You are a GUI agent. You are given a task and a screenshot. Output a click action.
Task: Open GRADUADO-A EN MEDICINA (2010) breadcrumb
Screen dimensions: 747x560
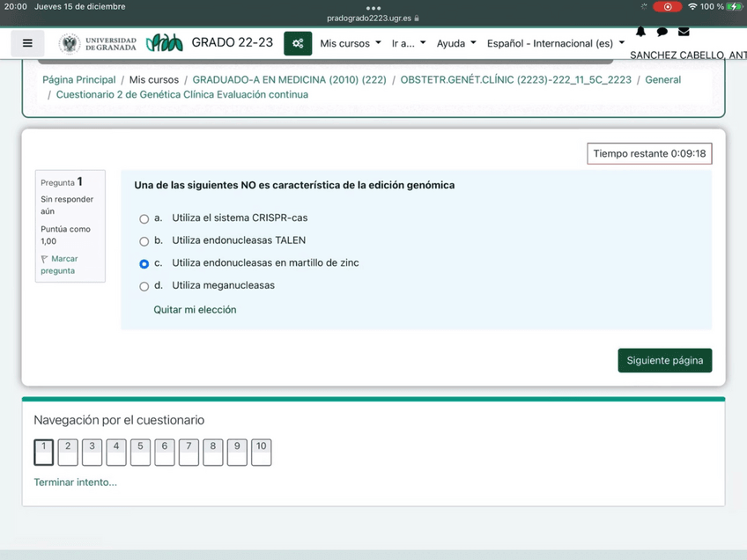tap(289, 79)
